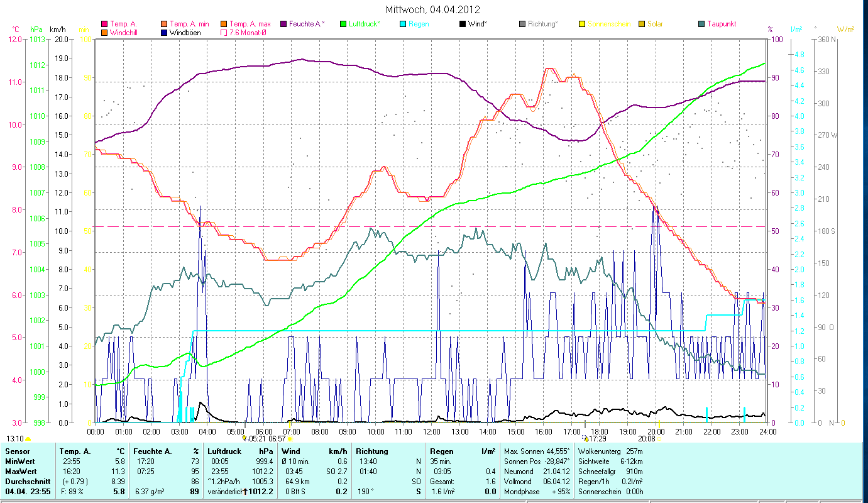Click the hPa axis unit label

[x=36, y=30]
